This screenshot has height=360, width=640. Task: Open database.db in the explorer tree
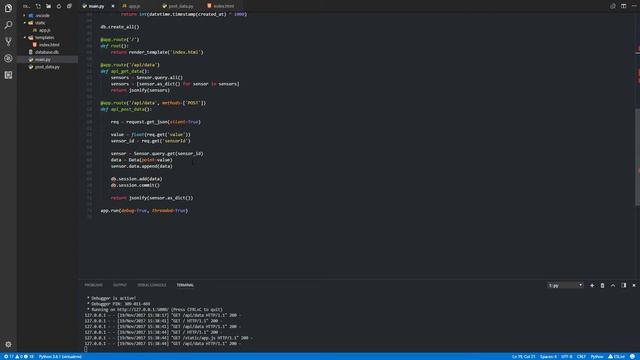pyautogui.click(x=47, y=52)
